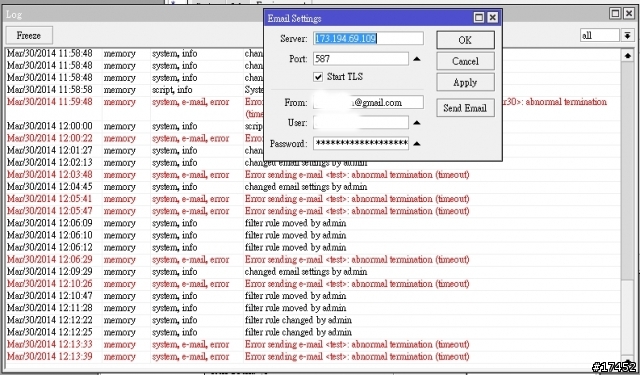Screen dimensions: 640x375
Task: Select log row at Mar/30/2014 12:00:00
Action: point(313,126)
